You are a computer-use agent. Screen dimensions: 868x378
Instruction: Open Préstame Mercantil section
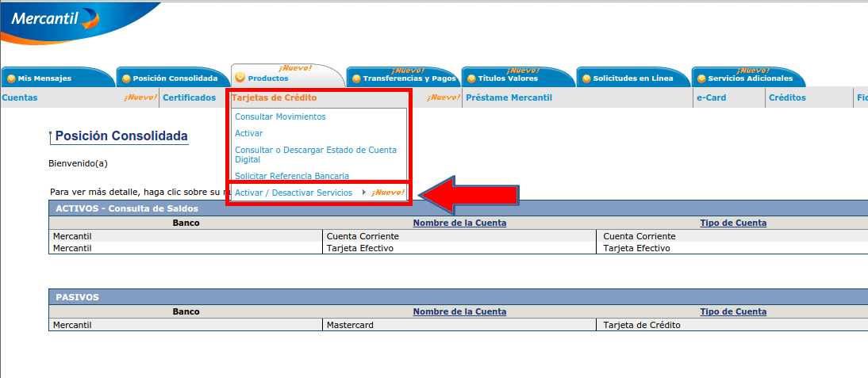tap(509, 97)
